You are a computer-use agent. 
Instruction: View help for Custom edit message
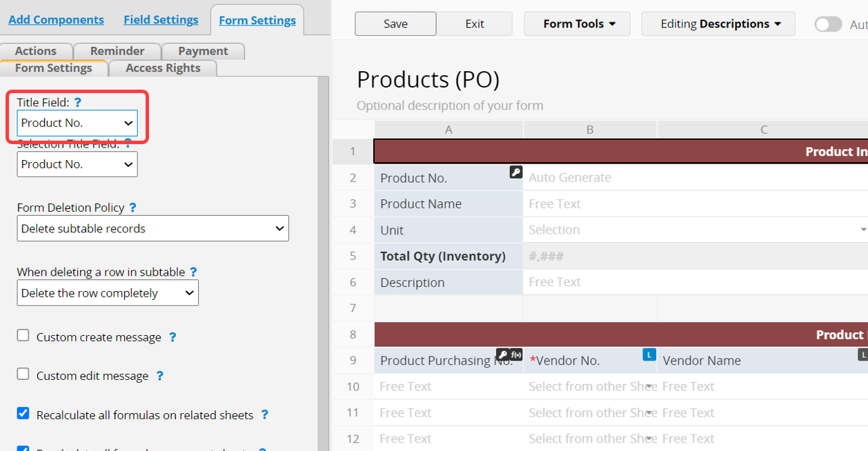(x=159, y=376)
